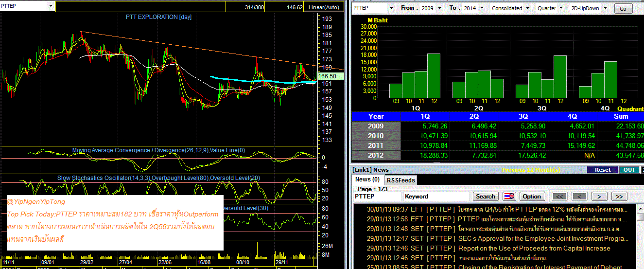Open the 29/01/13 12:48 SET news item
644x269 pixels.
[x=494, y=229]
